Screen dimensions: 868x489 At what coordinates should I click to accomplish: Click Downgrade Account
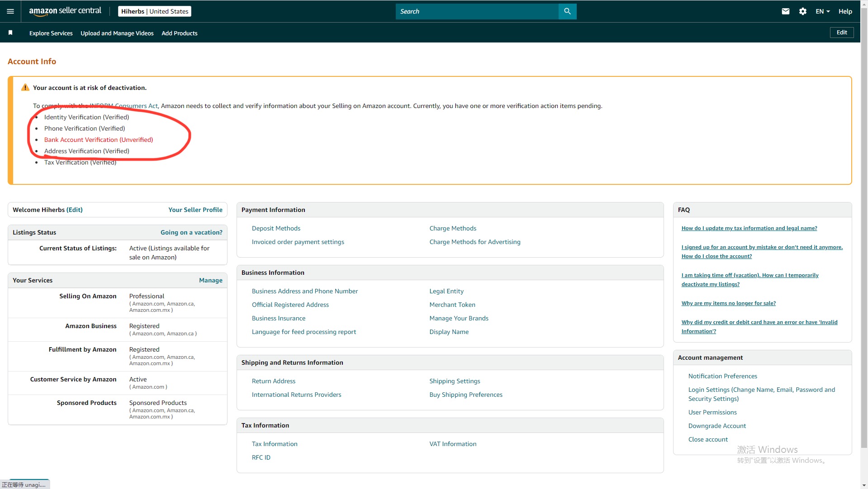click(717, 426)
